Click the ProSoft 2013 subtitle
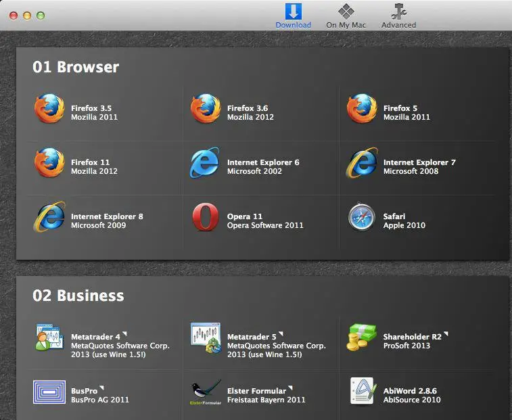 pos(406,346)
